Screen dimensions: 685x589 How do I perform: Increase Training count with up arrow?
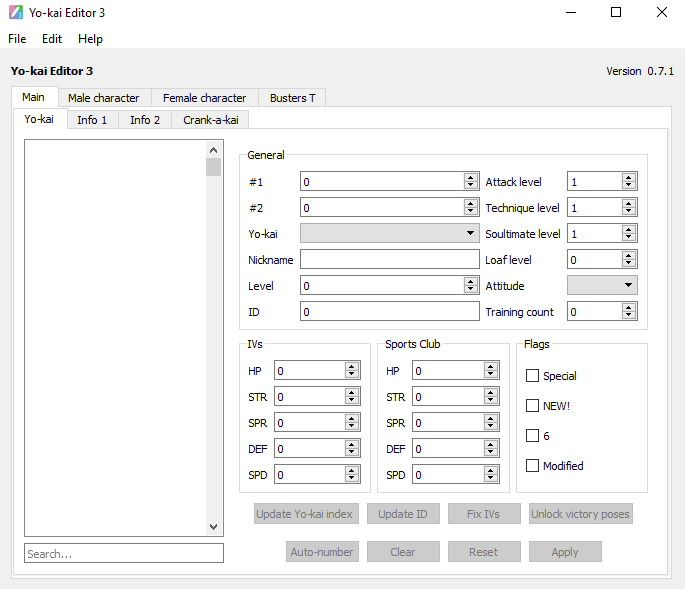coord(629,307)
